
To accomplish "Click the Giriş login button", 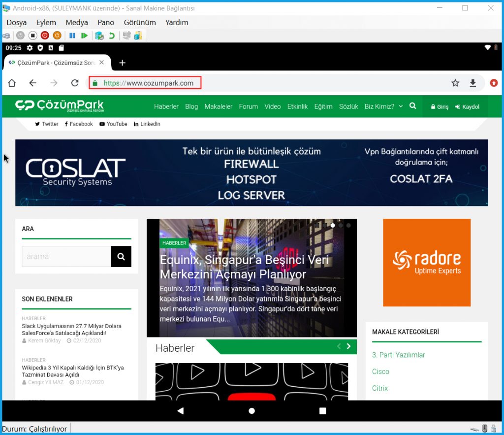I will 440,107.
